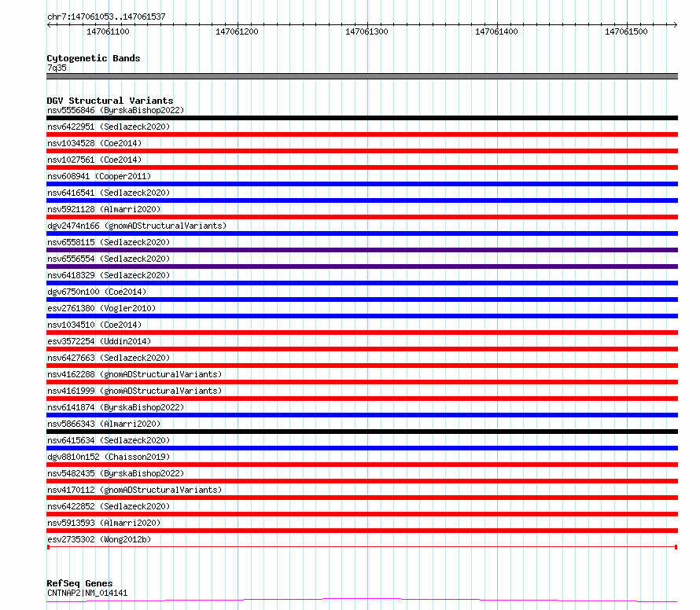The height and width of the screenshot is (610, 700).
Task: Click the purple bar under nsv6556554
Action: pos(362,266)
